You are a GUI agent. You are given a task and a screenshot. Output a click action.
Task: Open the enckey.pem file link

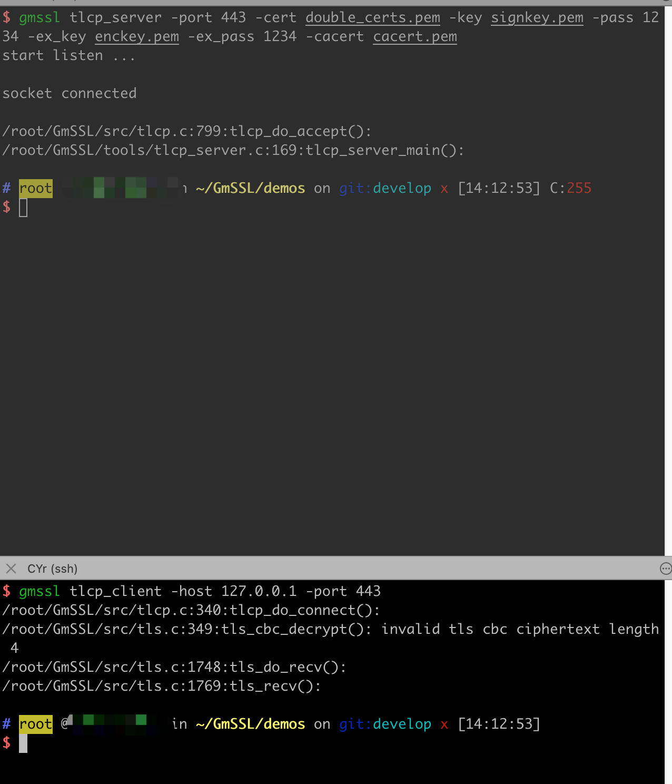136,36
